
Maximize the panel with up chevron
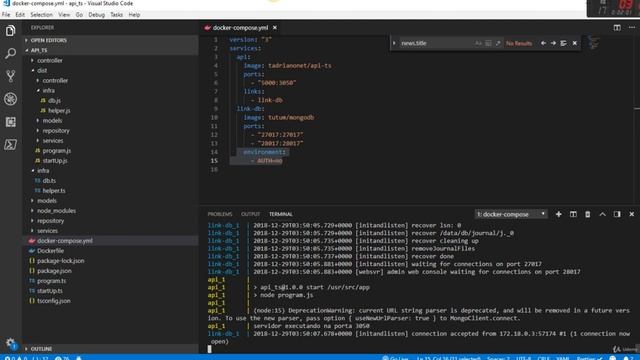(x=602, y=214)
